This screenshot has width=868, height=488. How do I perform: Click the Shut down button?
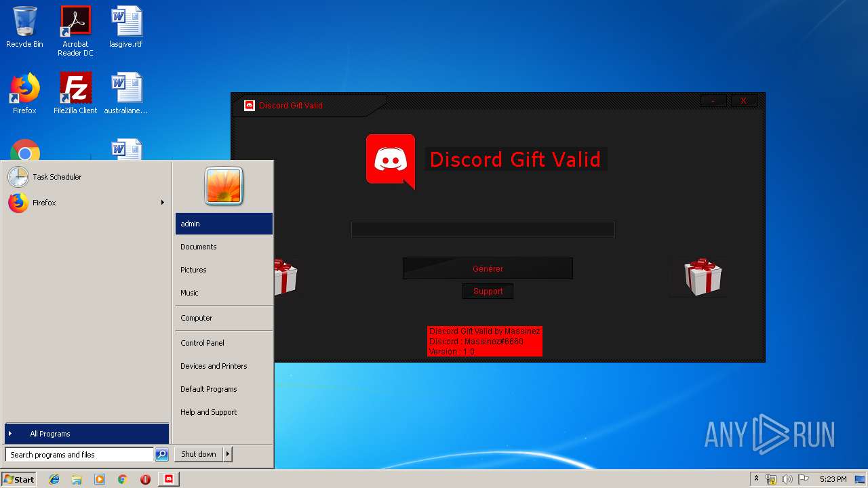[199, 454]
